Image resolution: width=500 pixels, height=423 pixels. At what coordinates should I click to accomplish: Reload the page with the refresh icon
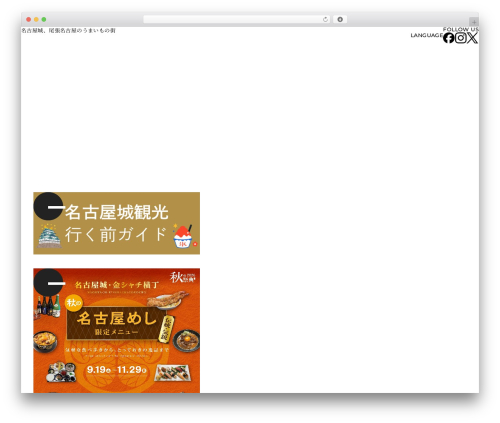325,20
